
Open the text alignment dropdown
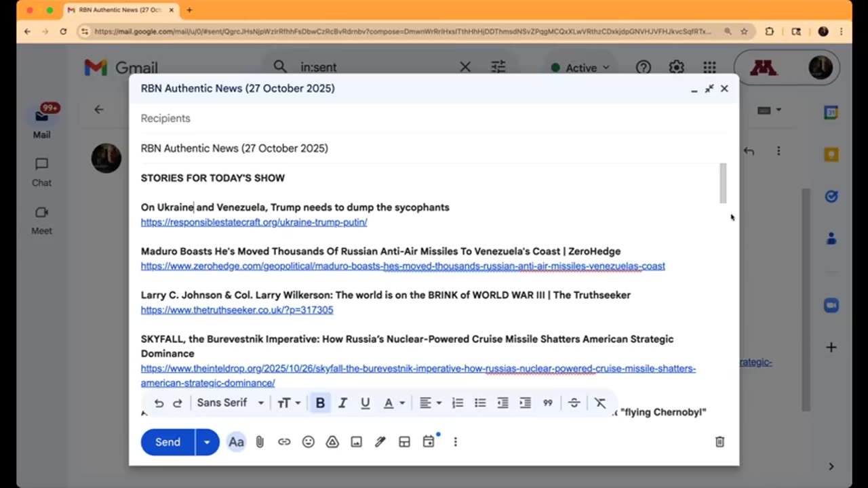point(430,403)
